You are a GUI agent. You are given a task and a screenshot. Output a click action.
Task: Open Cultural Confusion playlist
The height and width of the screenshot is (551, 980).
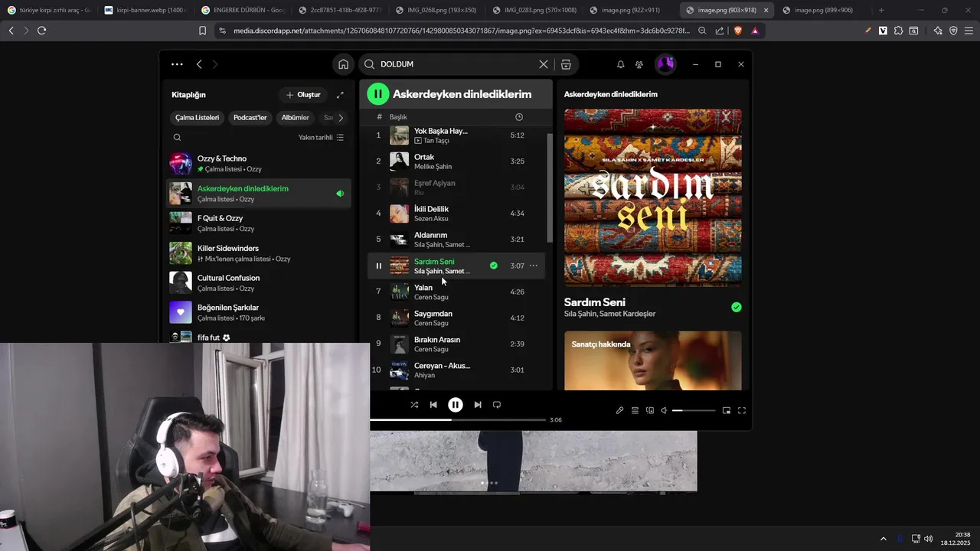tap(259, 283)
